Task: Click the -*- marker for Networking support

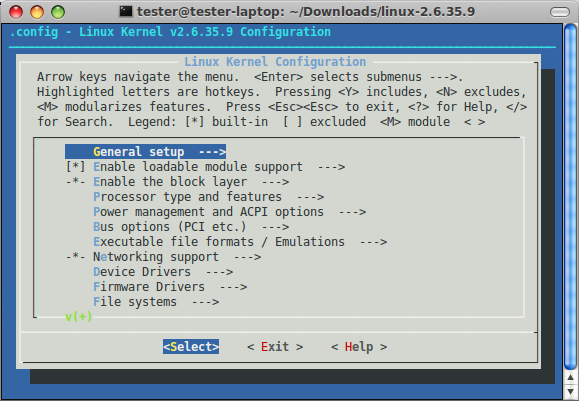Action: point(75,257)
